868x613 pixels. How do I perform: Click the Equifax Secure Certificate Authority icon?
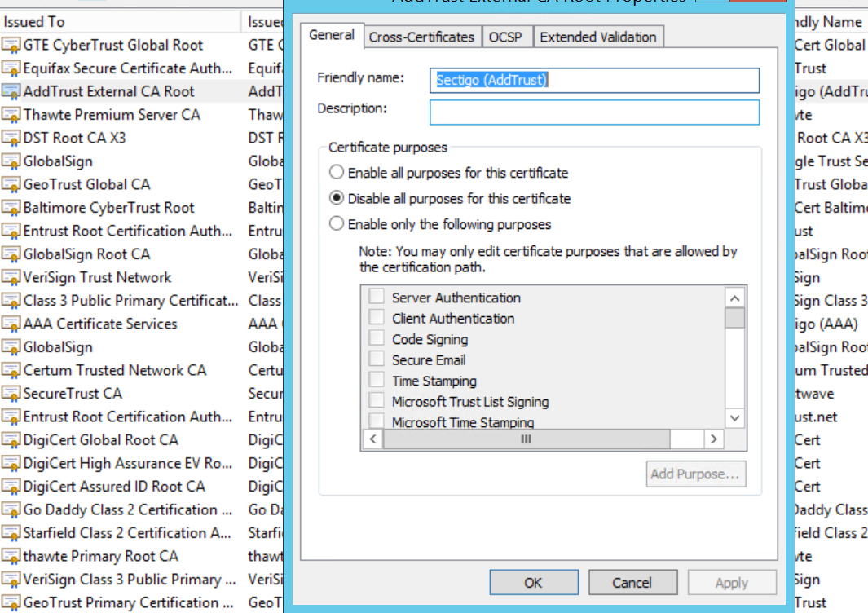click(11, 68)
